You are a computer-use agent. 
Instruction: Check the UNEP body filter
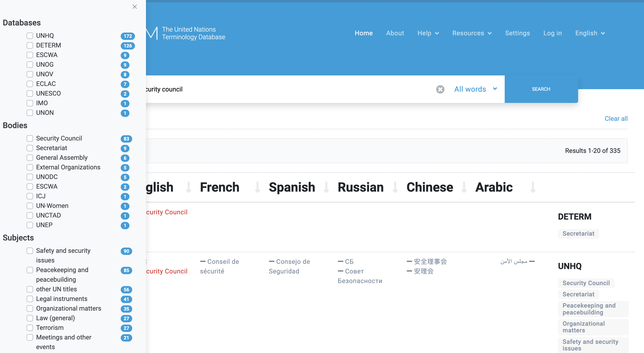tap(30, 225)
